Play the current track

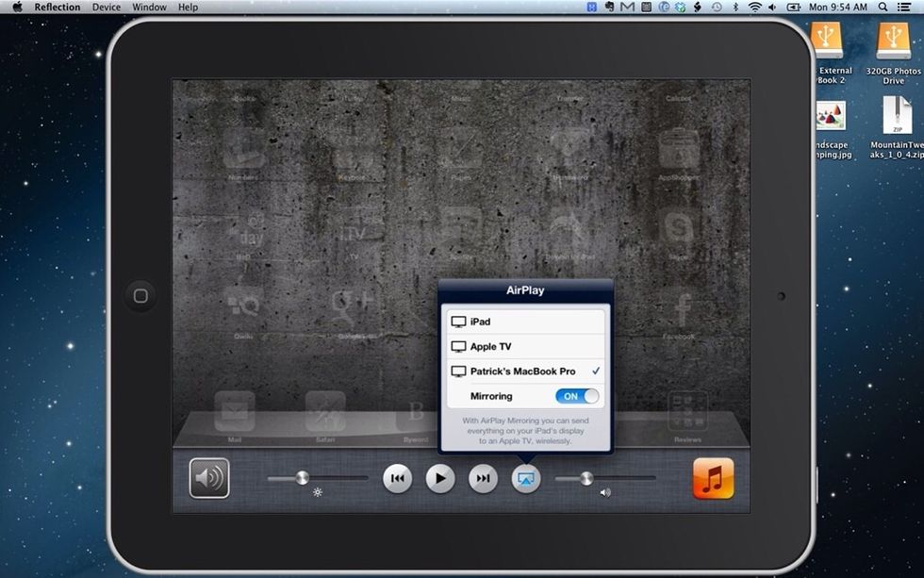(x=440, y=478)
